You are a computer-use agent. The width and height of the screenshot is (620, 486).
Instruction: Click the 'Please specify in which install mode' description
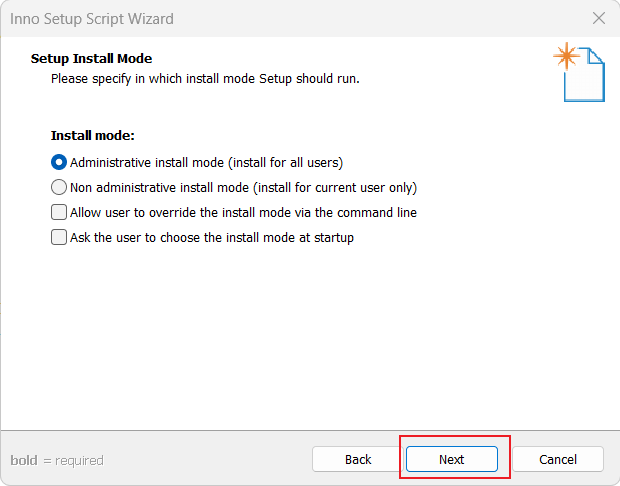point(205,79)
